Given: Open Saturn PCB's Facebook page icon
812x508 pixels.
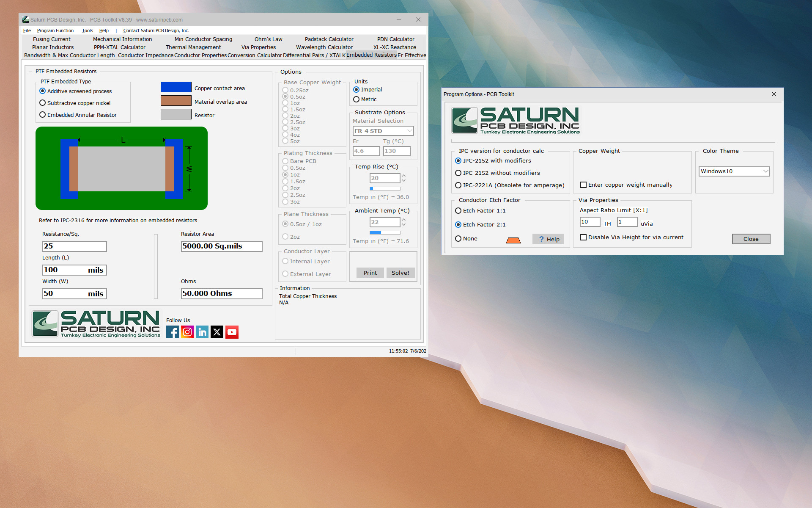Looking at the screenshot, I should click(172, 332).
